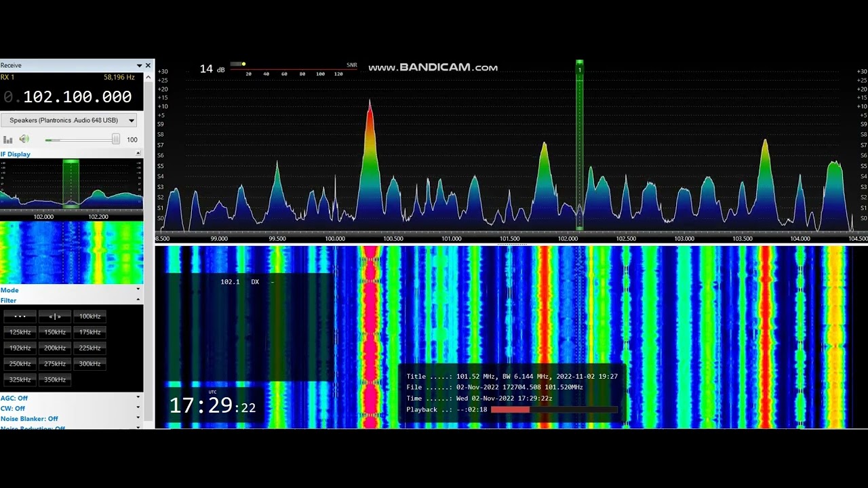868x488 pixels.
Task: Open the Receive panel options arrow
Action: click(139, 66)
